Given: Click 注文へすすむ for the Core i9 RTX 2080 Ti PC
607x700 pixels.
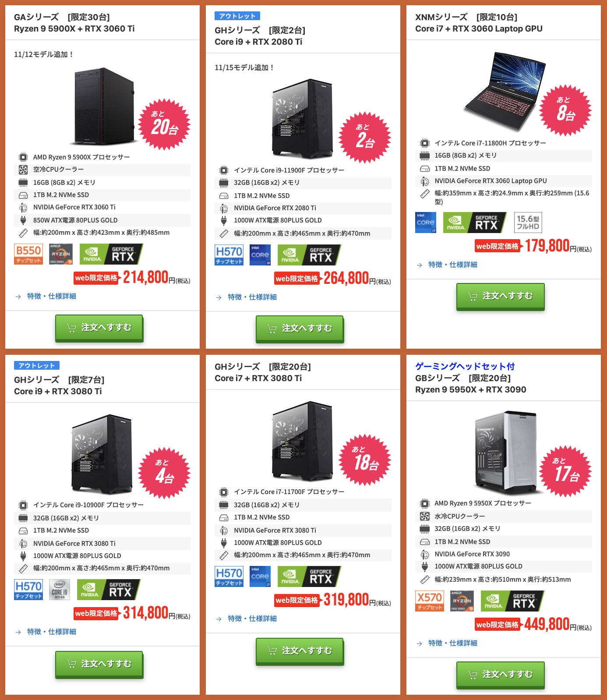Looking at the screenshot, I should tap(300, 329).
